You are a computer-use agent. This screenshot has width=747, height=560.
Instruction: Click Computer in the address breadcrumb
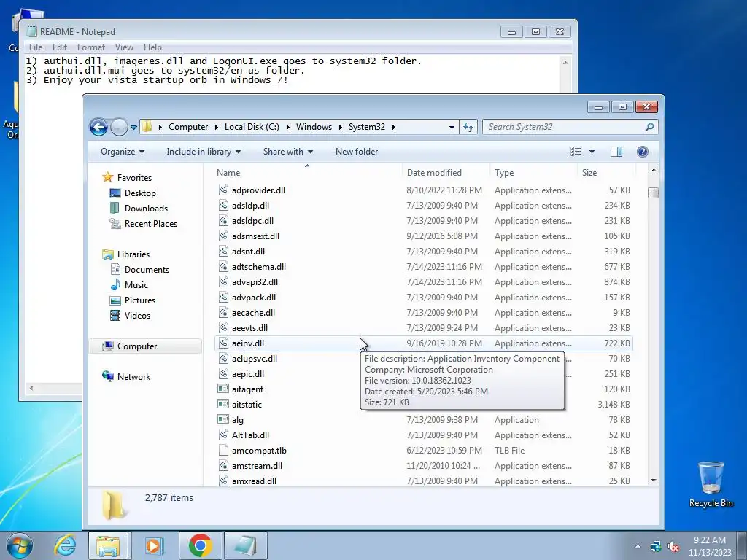click(x=188, y=127)
